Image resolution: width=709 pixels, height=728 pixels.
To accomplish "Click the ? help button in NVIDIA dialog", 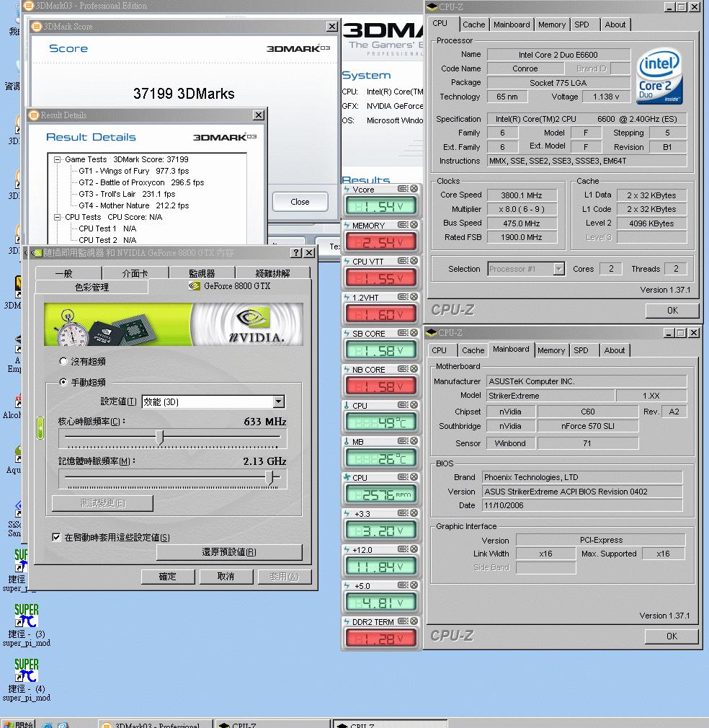I will [x=295, y=252].
